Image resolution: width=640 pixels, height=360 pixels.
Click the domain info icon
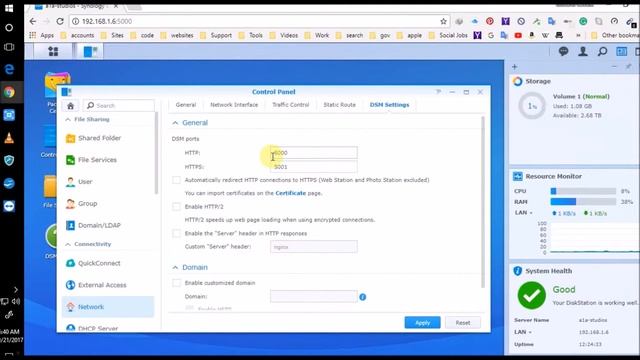(362, 297)
